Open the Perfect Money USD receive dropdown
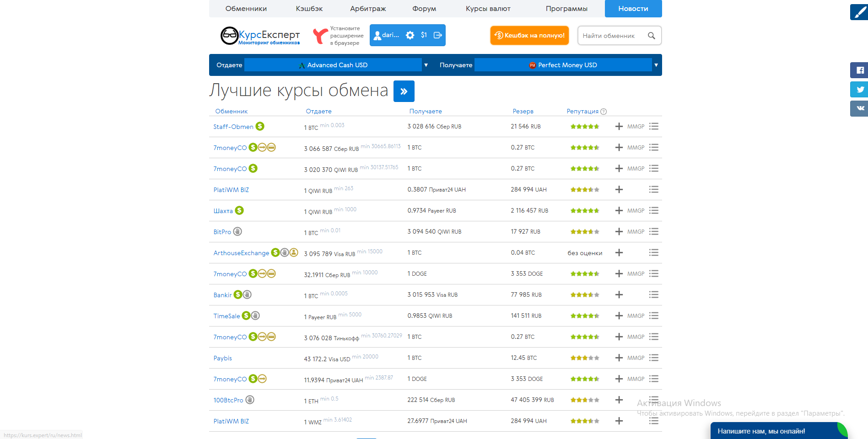868x439 pixels. 563,65
